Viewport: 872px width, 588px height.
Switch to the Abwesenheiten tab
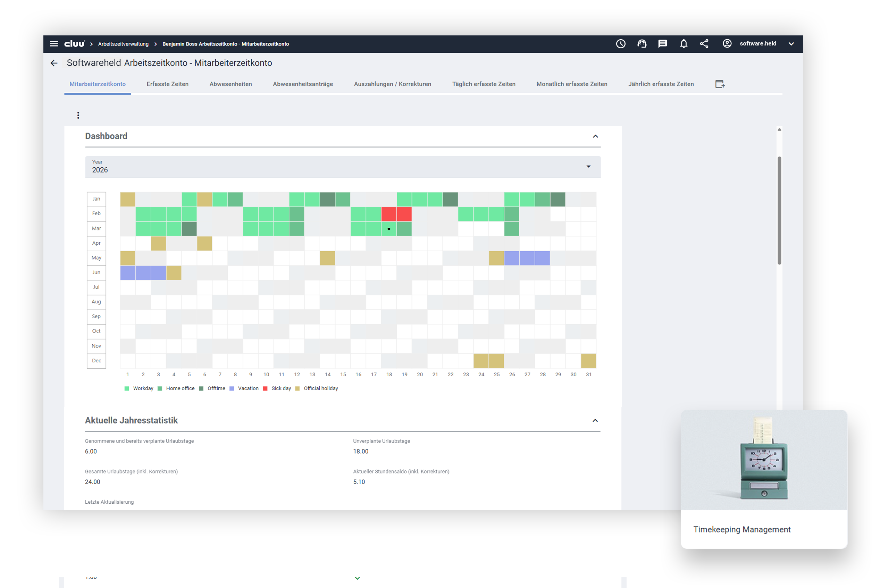point(230,84)
